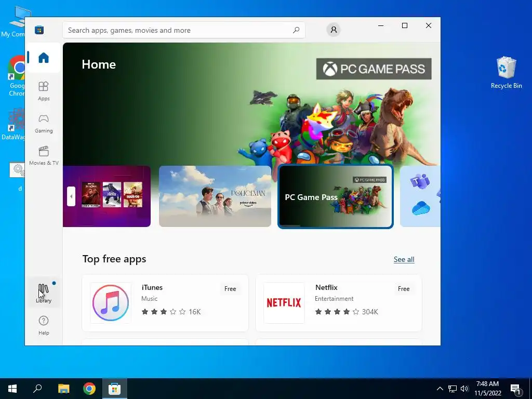The image size is (532, 399).
Task: Select the PC Game Pass carousel card
Action: (x=336, y=197)
